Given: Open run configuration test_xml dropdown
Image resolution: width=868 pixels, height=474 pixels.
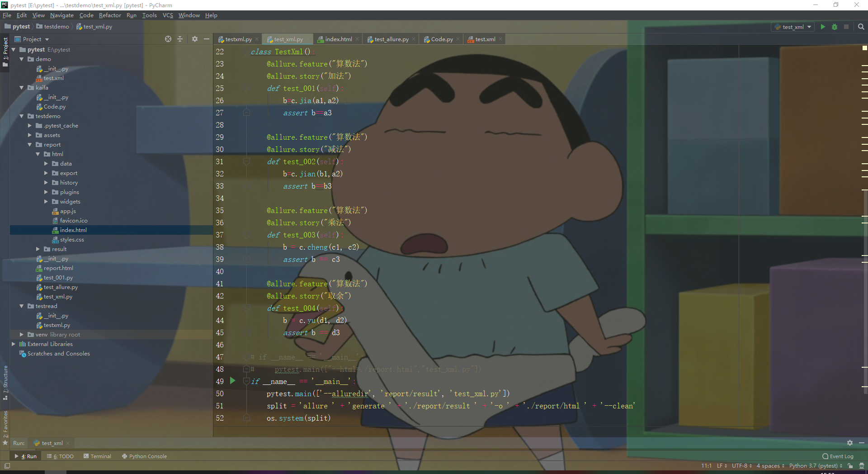Looking at the screenshot, I should 793,27.
